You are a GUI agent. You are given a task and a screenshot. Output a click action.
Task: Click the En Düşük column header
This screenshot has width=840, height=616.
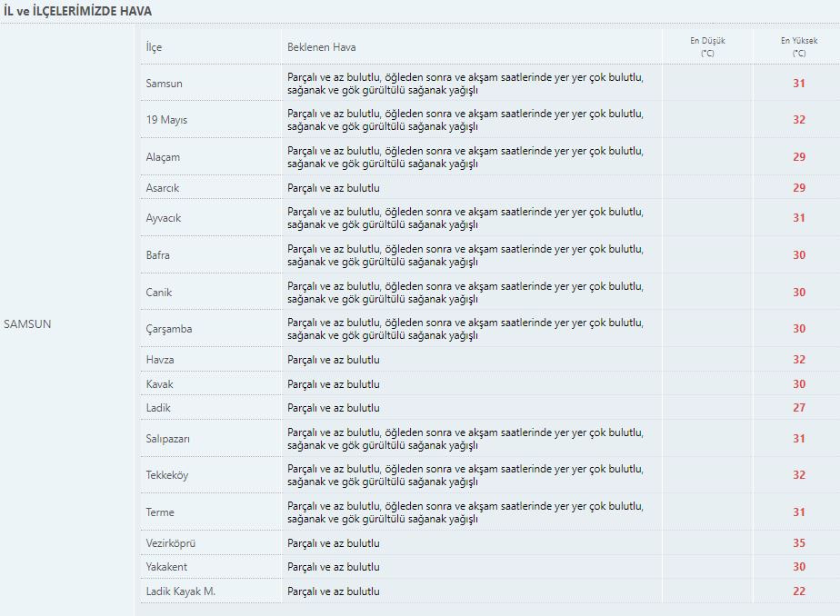pos(707,46)
